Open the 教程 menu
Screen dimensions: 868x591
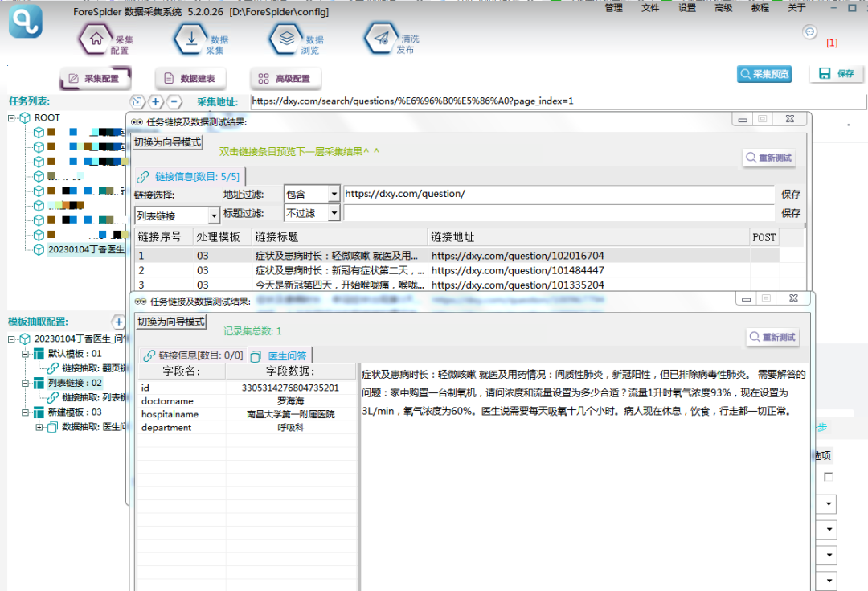[x=759, y=8]
